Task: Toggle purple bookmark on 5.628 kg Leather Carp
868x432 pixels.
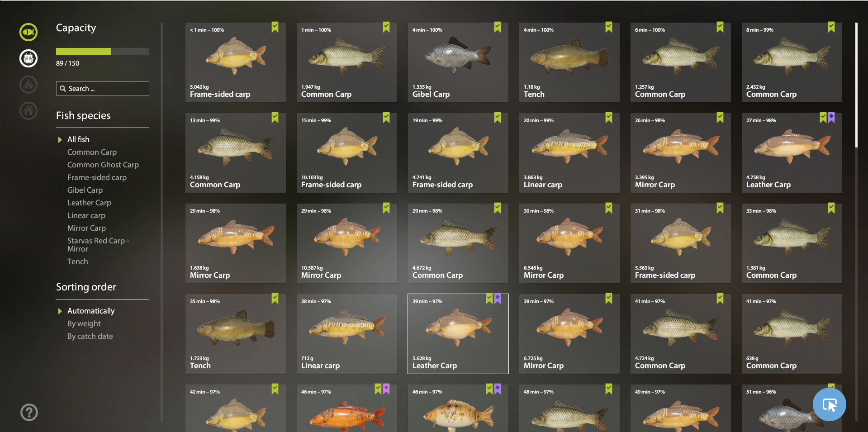Action: (498, 299)
